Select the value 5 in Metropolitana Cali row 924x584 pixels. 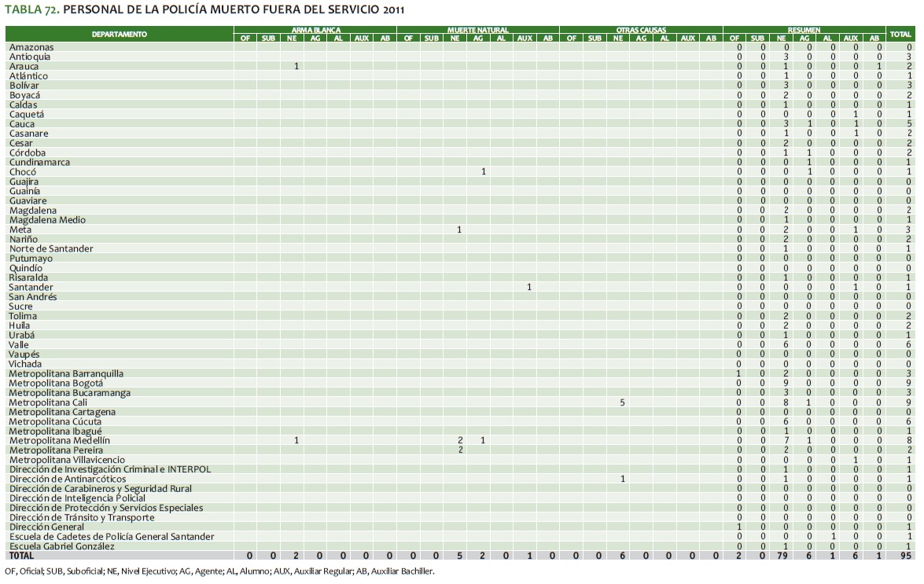coord(622,402)
